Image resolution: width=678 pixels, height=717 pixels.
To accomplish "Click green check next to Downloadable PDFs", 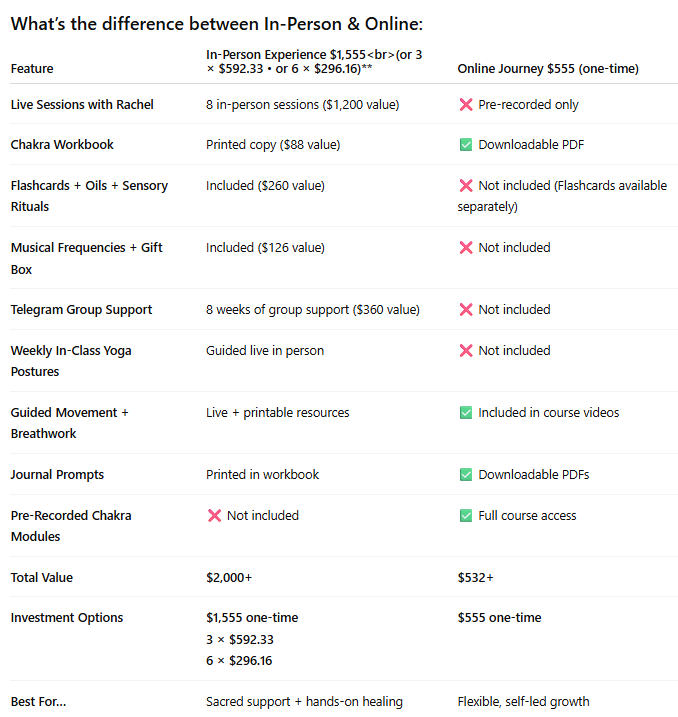I will click(x=466, y=475).
